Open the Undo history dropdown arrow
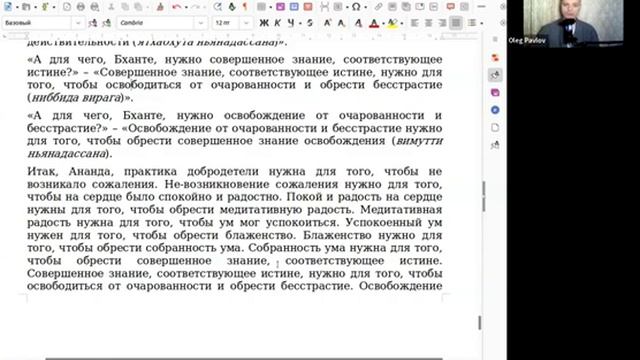 coord(186,7)
